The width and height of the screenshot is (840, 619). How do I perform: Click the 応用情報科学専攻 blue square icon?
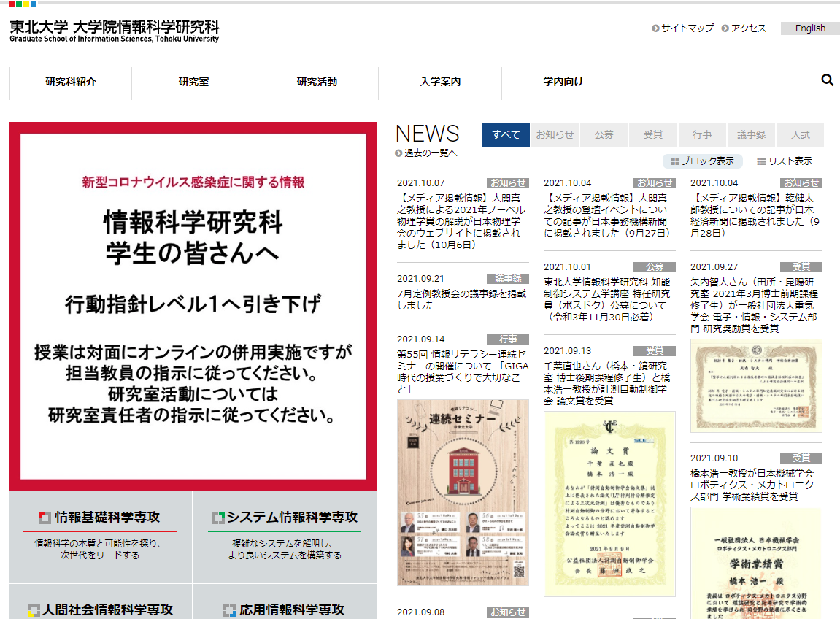229,610
